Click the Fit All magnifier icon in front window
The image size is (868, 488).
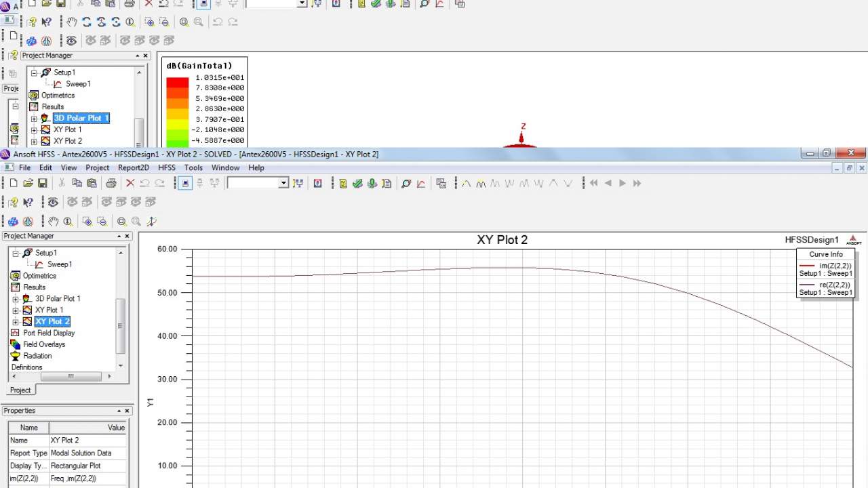(121, 221)
